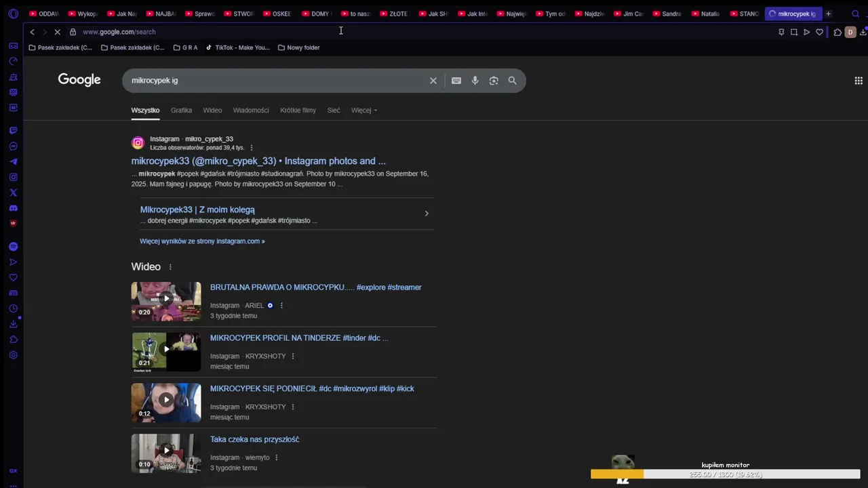Click the pin icon in address bar
Screen dimensions: 868x488
point(781,32)
